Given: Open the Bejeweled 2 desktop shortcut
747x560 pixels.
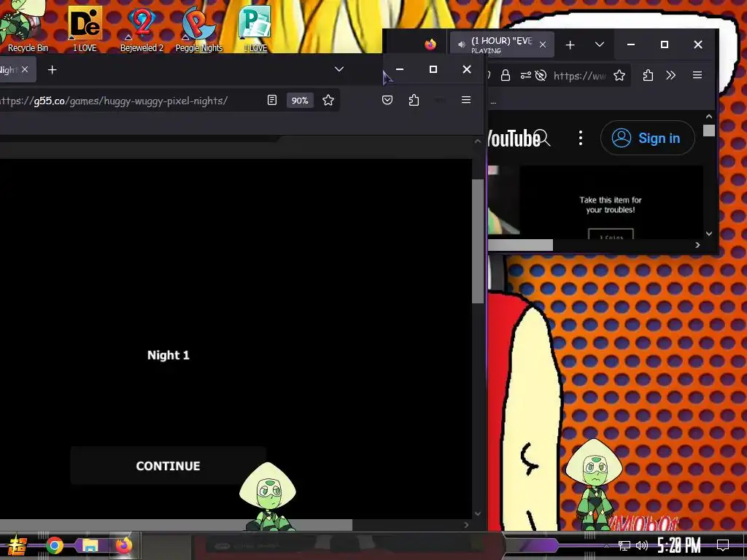Looking at the screenshot, I should (x=142, y=29).
